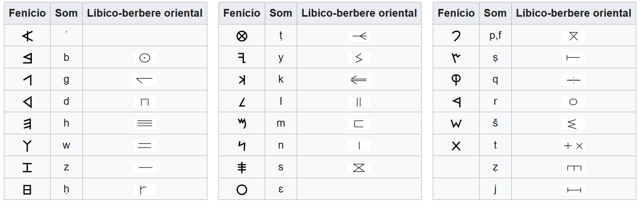The image size is (644, 208).
Task: Click the Libyco-Berber glyph for sound "g"
Action: point(145,80)
